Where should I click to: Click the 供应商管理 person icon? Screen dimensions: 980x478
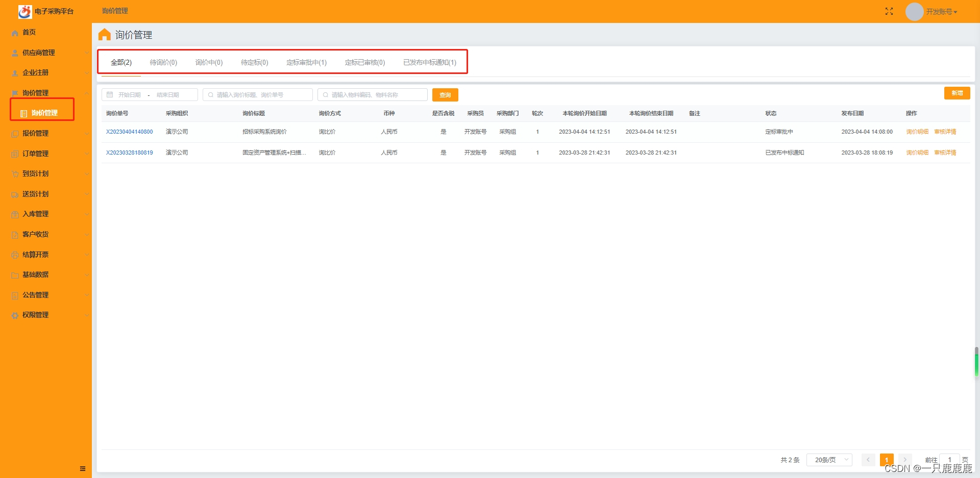tap(15, 53)
